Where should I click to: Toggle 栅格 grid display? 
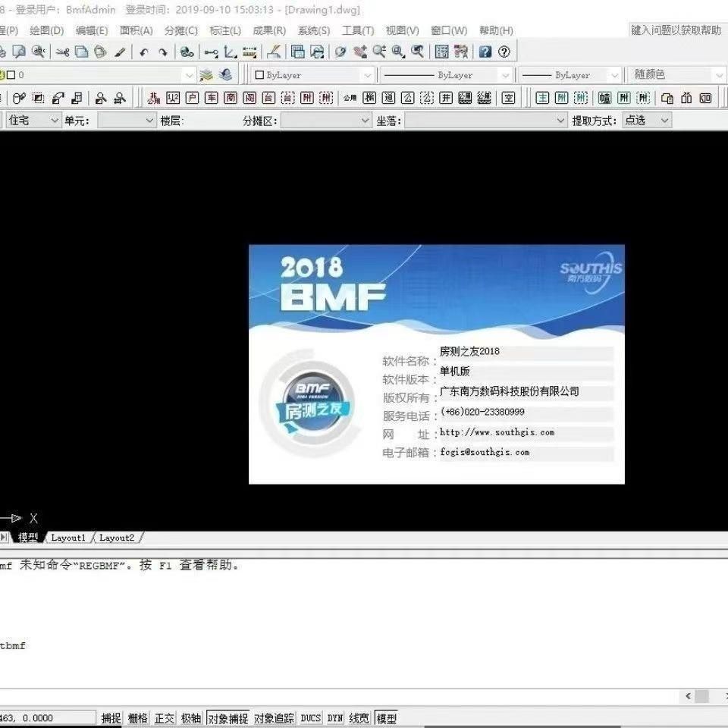137,718
